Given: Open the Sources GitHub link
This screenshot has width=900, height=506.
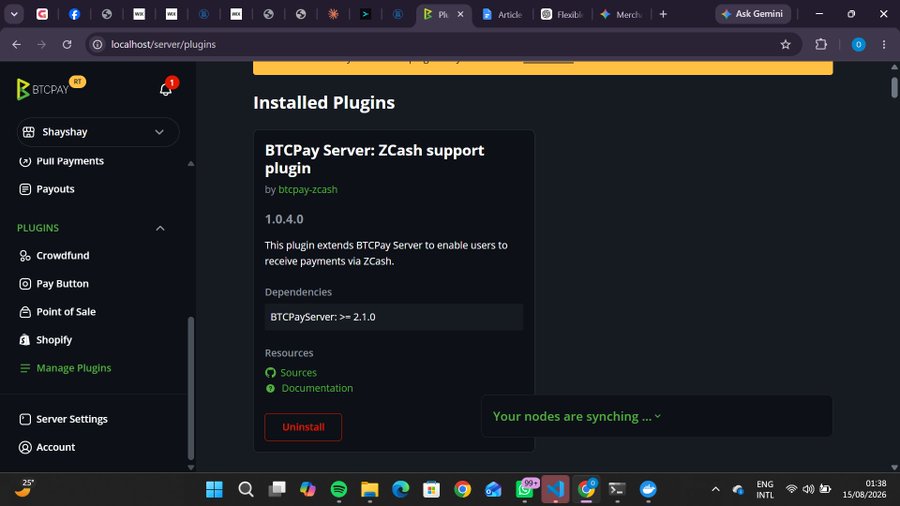Looking at the screenshot, I should pyautogui.click(x=298, y=372).
